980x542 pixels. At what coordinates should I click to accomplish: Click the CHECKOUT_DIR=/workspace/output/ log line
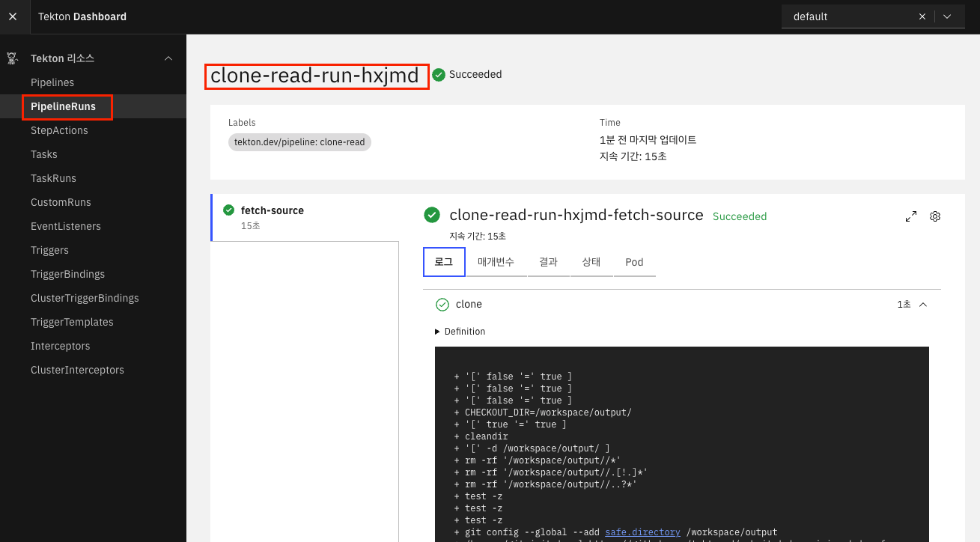543,412
